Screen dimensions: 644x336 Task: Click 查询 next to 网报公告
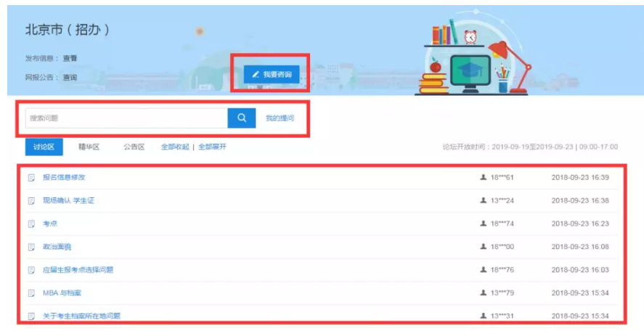[70, 77]
